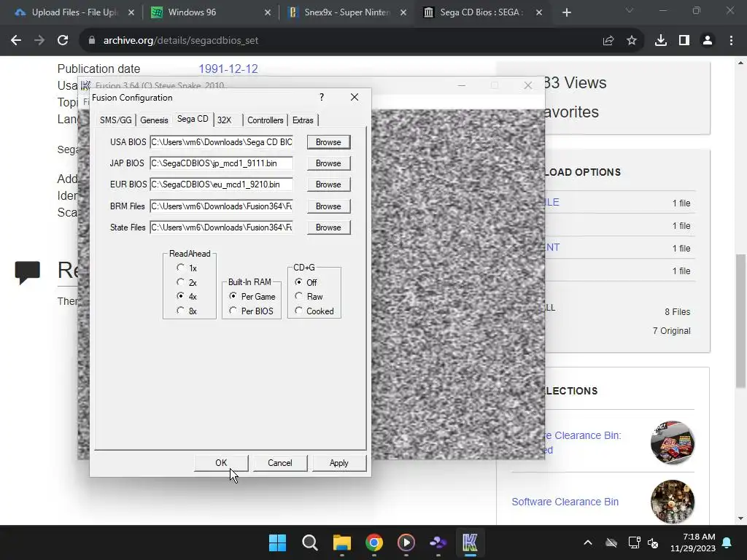Open Chrome three-dot menu

731,41
